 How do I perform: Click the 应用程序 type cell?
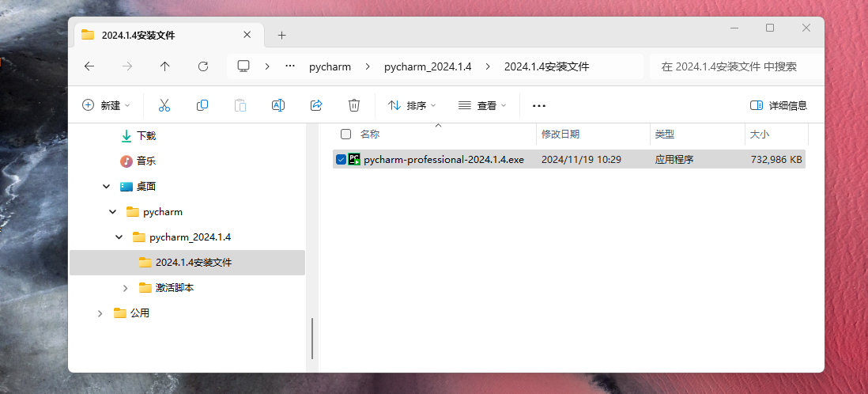tap(674, 160)
